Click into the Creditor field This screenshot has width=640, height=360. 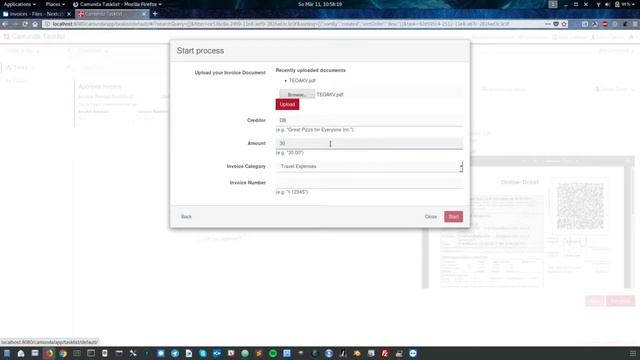click(x=369, y=120)
